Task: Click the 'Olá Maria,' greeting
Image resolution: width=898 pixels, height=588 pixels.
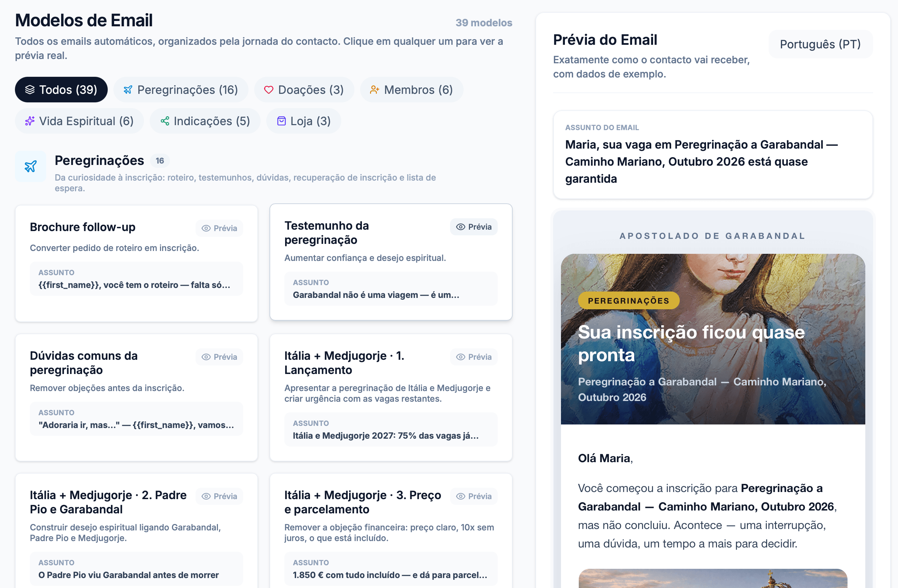Action: (x=605, y=458)
